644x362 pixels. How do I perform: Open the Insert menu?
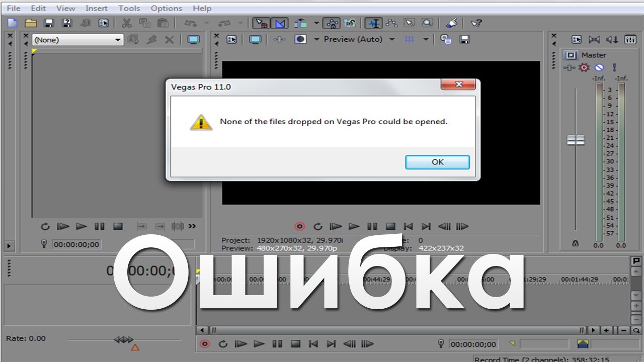pos(96,8)
